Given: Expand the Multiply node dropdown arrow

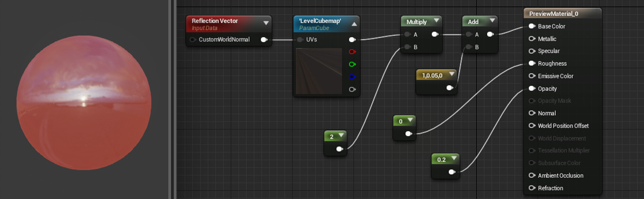Looking at the screenshot, I should (x=436, y=21).
